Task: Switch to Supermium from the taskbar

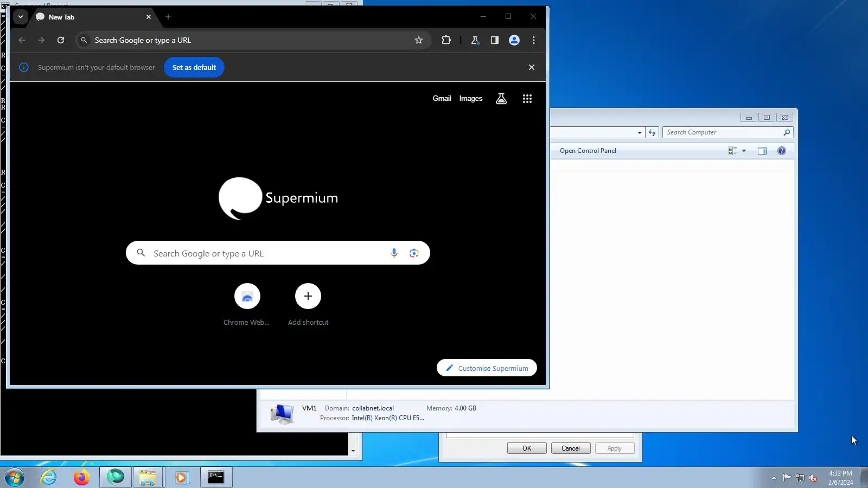Action: tap(116, 477)
